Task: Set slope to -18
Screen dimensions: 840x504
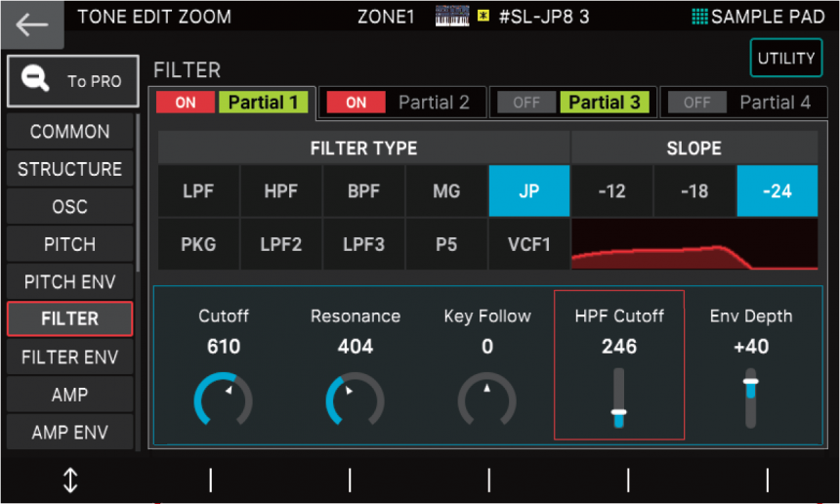Action: tap(694, 190)
